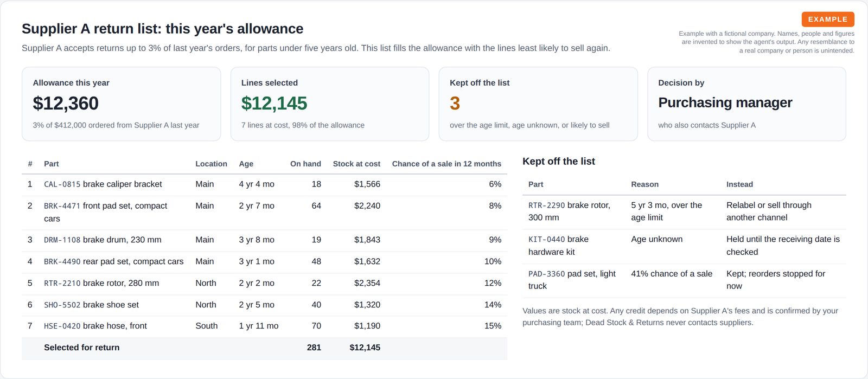Click the "4 yr 4 mo" age cell

(x=257, y=184)
